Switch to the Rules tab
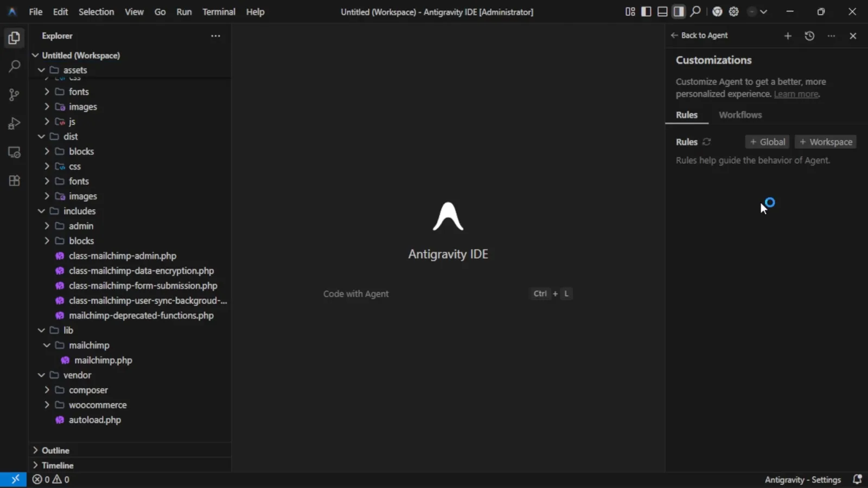Image resolution: width=868 pixels, height=488 pixels. [x=687, y=115]
